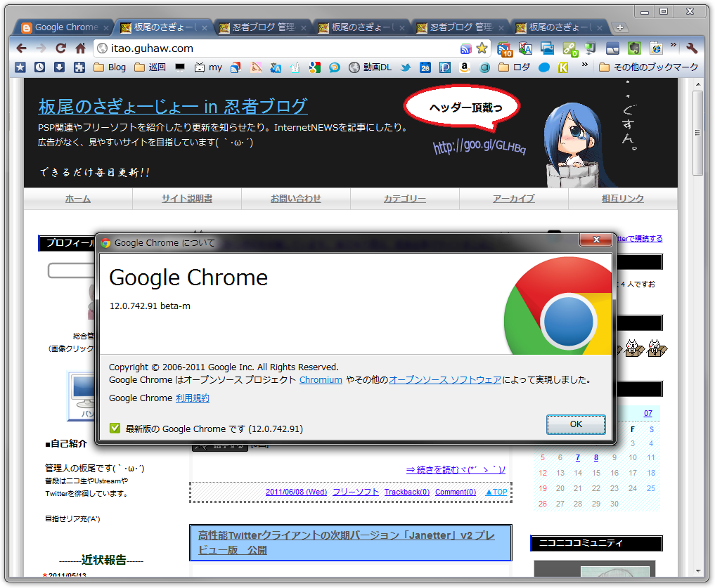Open History clock shortcut in bookmarks bar
715x588 pixels.
(x=40, y=67)
